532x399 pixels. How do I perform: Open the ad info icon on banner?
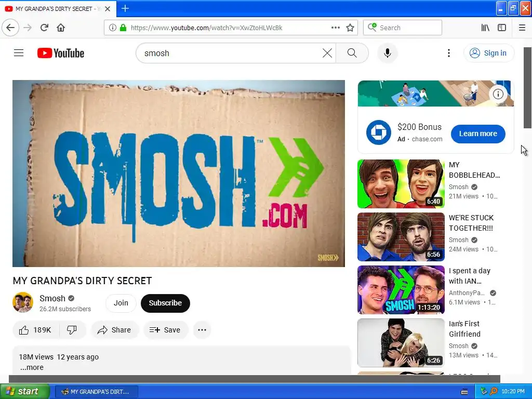tap(498, 94)
